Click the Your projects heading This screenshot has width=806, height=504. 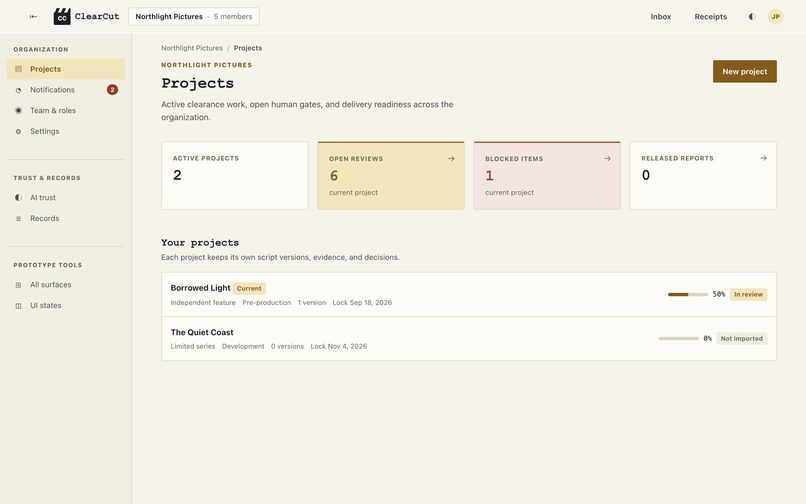(200, 242)
